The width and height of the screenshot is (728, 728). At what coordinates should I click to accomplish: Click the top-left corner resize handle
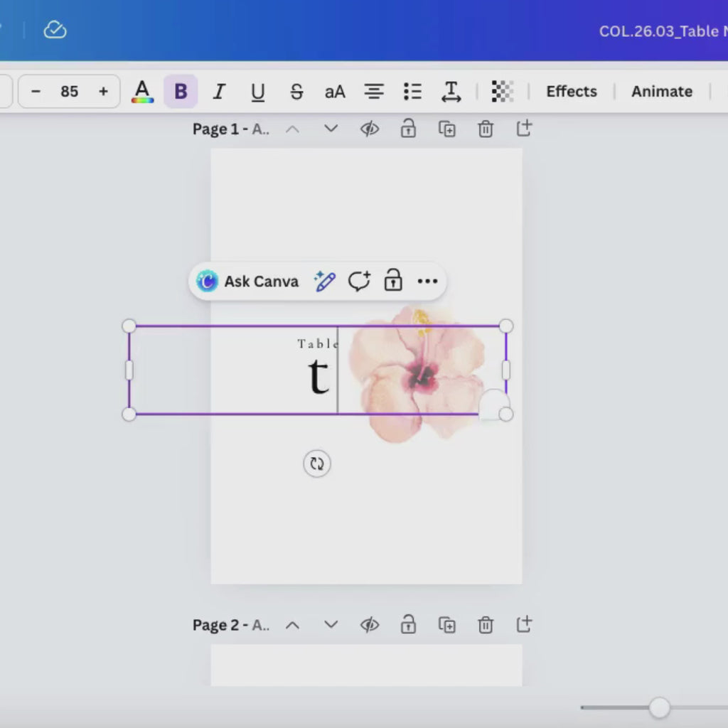[x=129, y=326]
